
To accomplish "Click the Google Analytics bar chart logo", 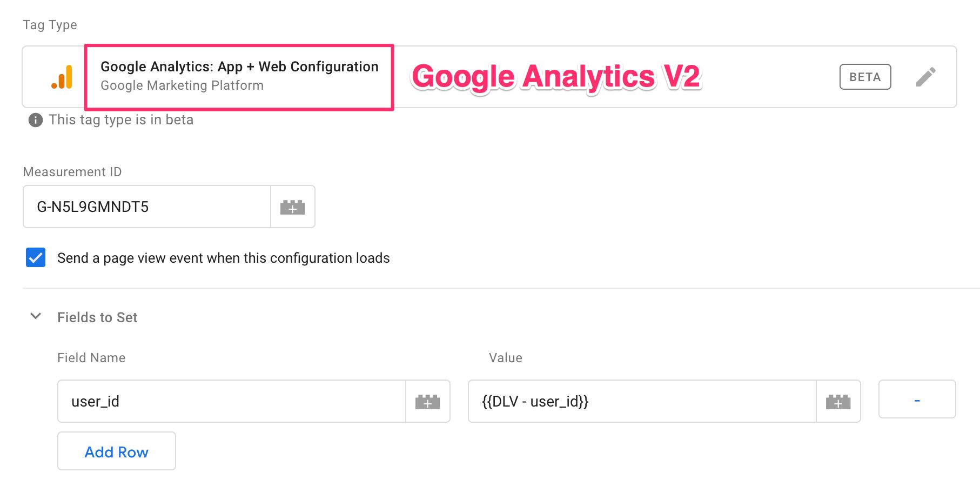I will coord(62,77).
